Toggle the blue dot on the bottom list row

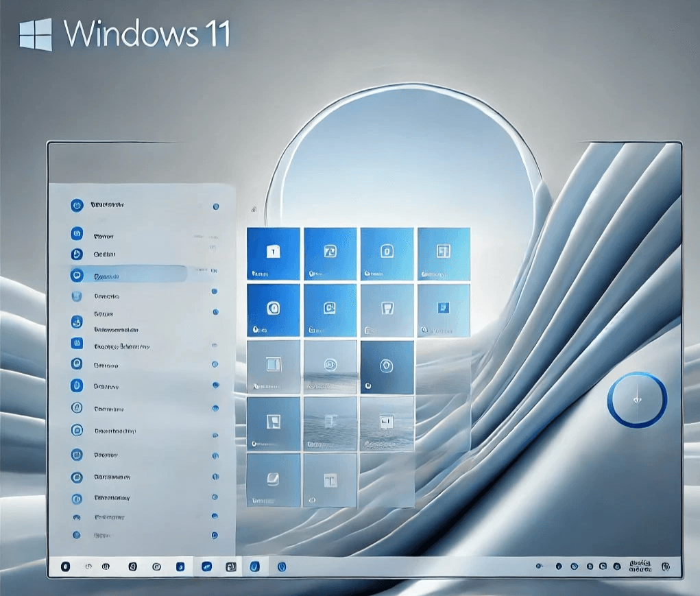[x=215, y=535]
